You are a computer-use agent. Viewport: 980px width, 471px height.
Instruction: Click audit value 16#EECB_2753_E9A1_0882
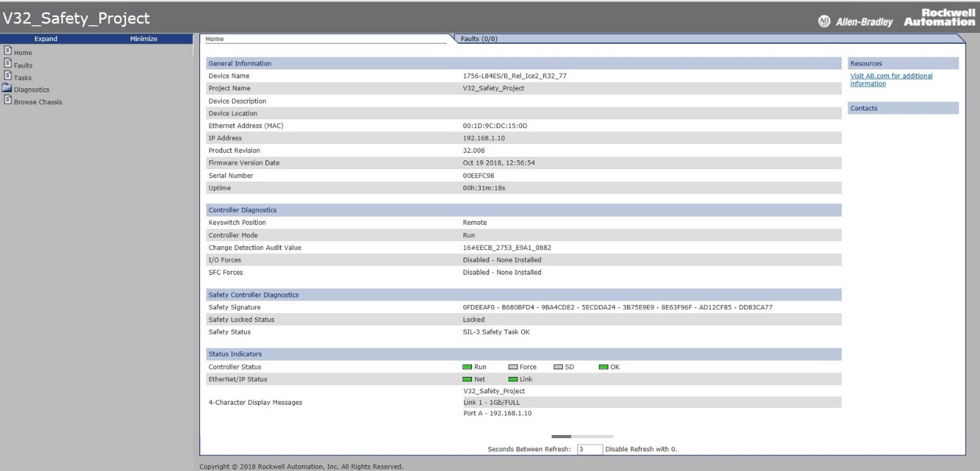[508, 247]
